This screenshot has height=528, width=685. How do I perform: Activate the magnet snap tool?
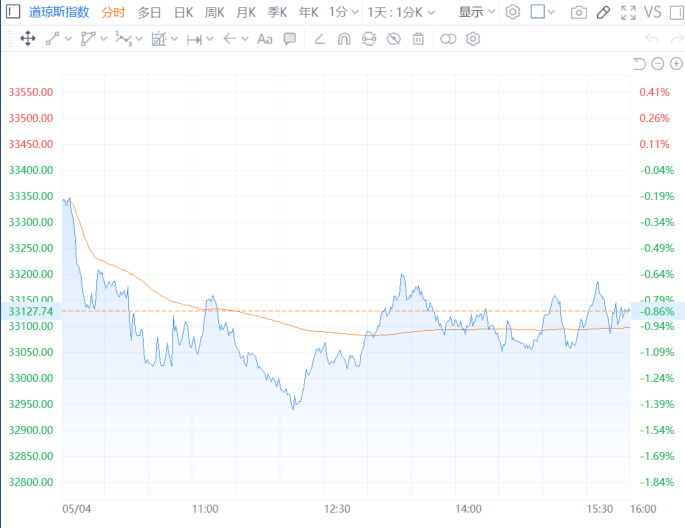coord(344,39)
